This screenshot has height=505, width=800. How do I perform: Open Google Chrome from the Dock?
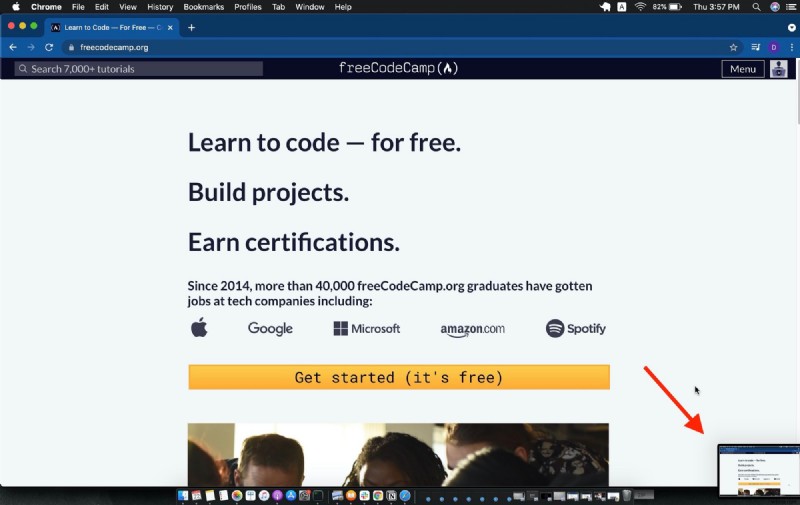(378, 495)
